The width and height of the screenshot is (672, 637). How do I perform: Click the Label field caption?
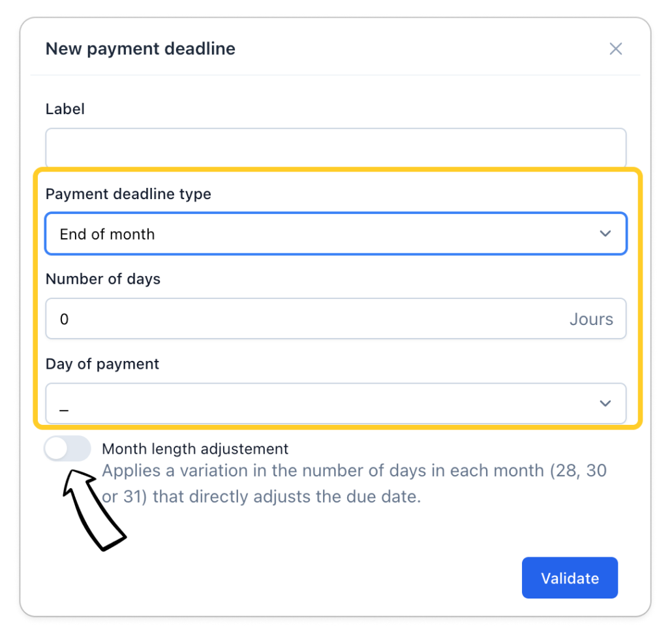pos(65,109)
